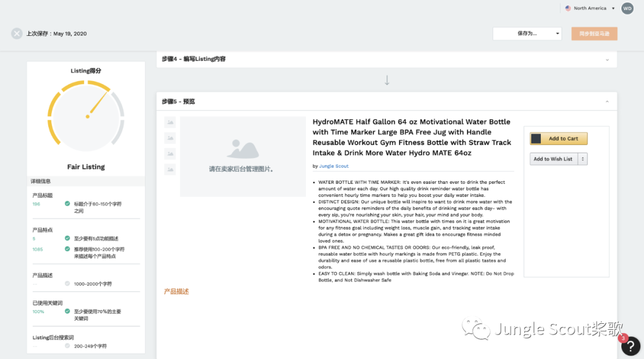
Task: Click the orange sync to Amazon button
Action: [595, 33]
